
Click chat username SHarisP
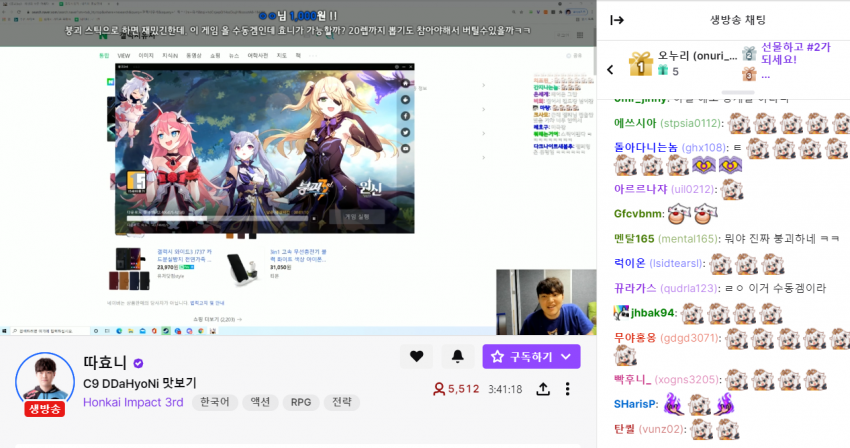click(x=635, y=405)
